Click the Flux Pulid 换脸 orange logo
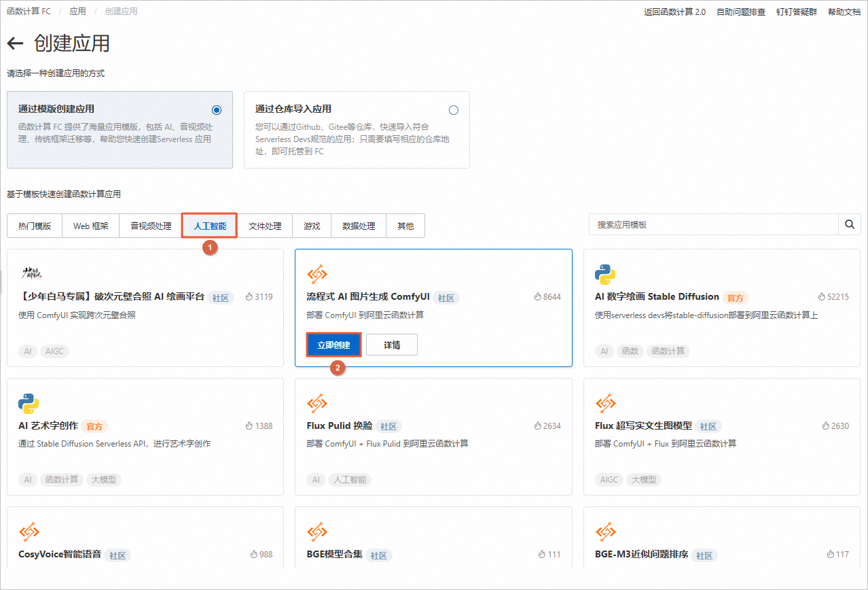This screenshot has width=868, height=590. [317, 404]
